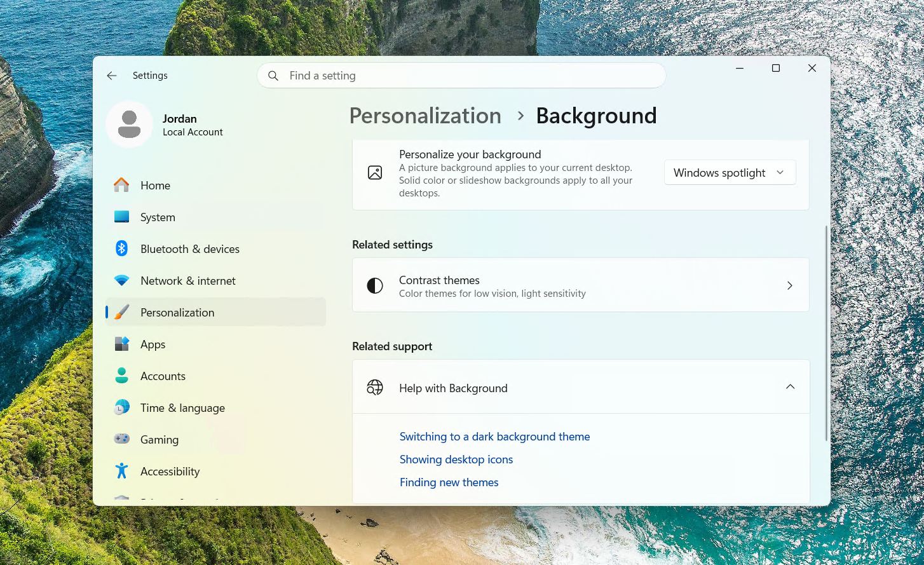
Task: Open Gaming settings page
Action: pyautogui.click(x=215, y=439)
